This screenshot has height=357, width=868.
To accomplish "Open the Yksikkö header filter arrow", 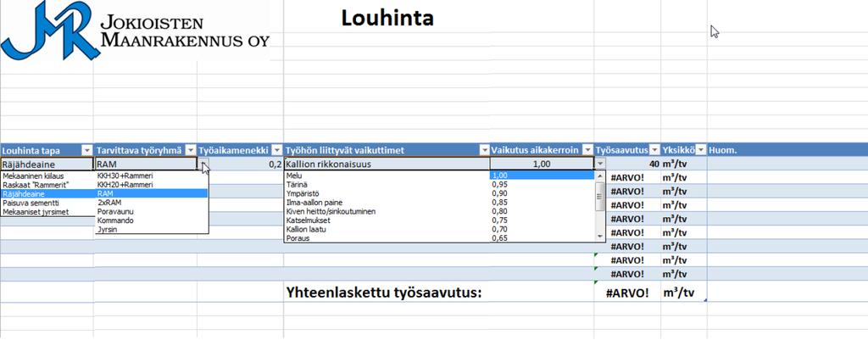I will point(701,151).
